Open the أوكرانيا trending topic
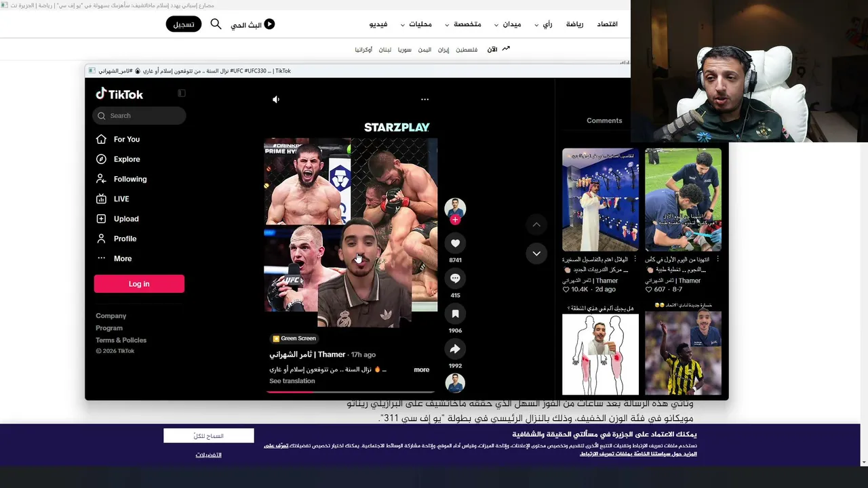The height and width of the screenshot is (488, 868). tap(363, 49)
